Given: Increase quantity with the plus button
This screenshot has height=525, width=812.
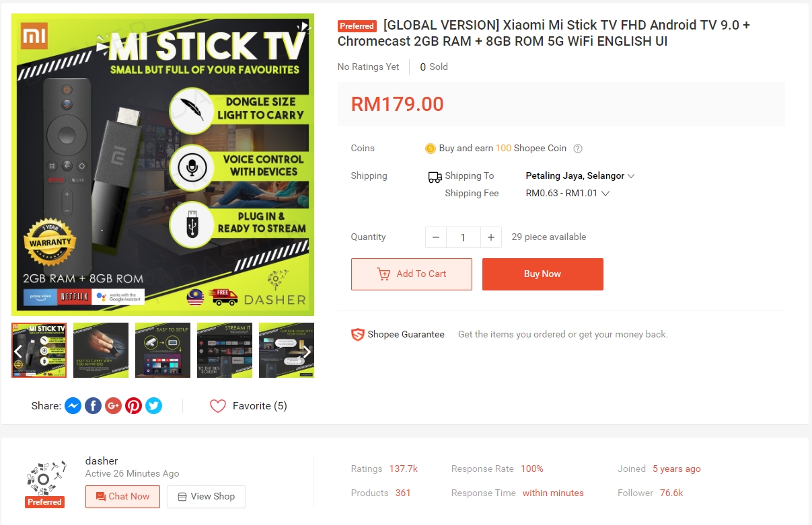Looking at the screenshot, I should click(x=491, y=237).
